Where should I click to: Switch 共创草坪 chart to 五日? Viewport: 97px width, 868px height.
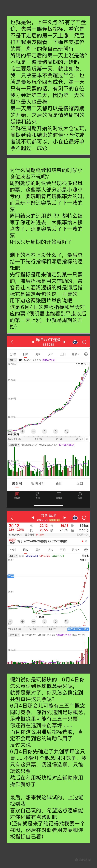[63, 550]
